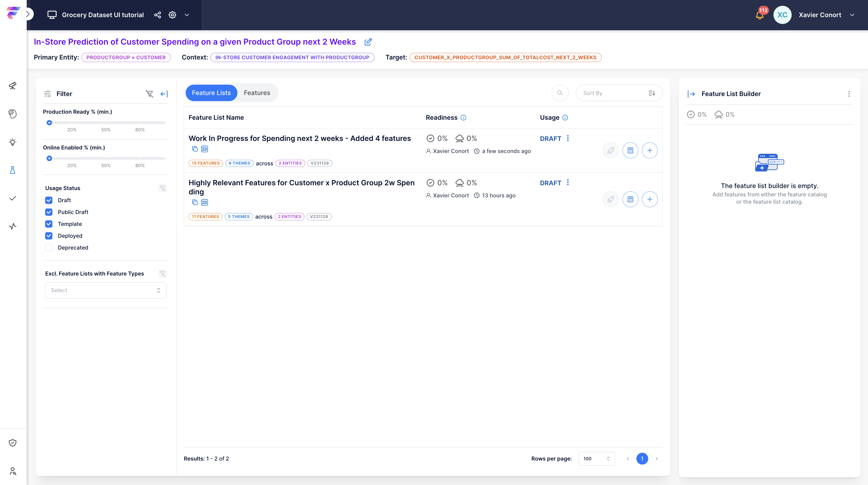The width and height of the screenshot is (868, 485).
Task: Uncheck the Template checkbox
Action: click(49, 224)
